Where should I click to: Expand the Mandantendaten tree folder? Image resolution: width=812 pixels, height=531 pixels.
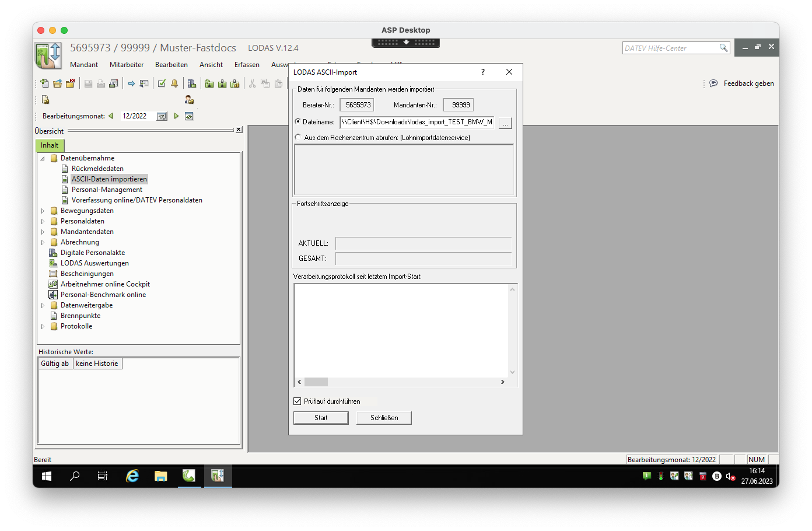pyautogui.click(x=43, y=232)
